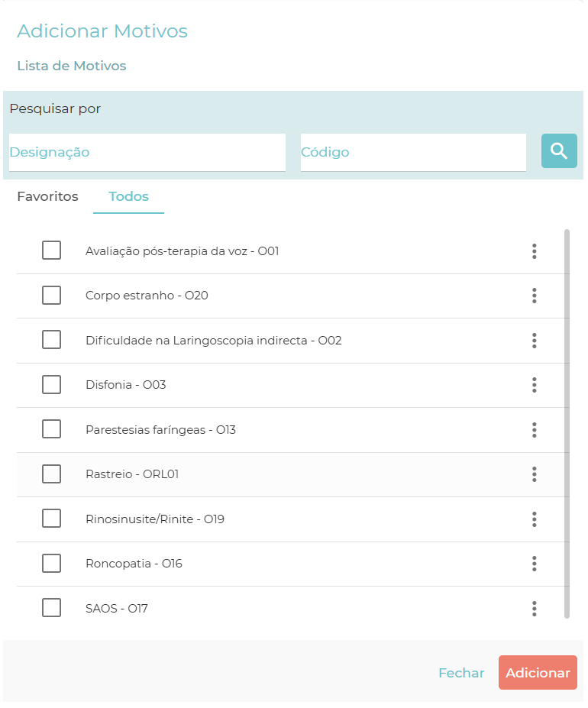Open options for SAOS - O17

point(535,609)
